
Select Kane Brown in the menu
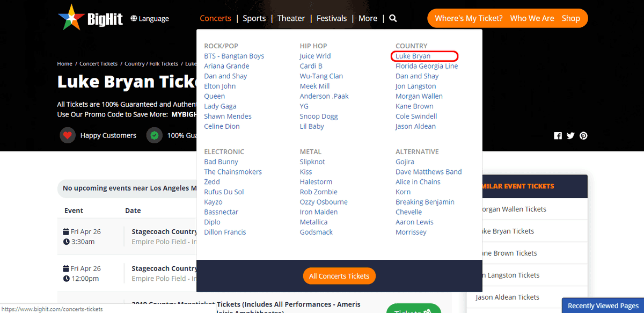(x=414, y=106)
